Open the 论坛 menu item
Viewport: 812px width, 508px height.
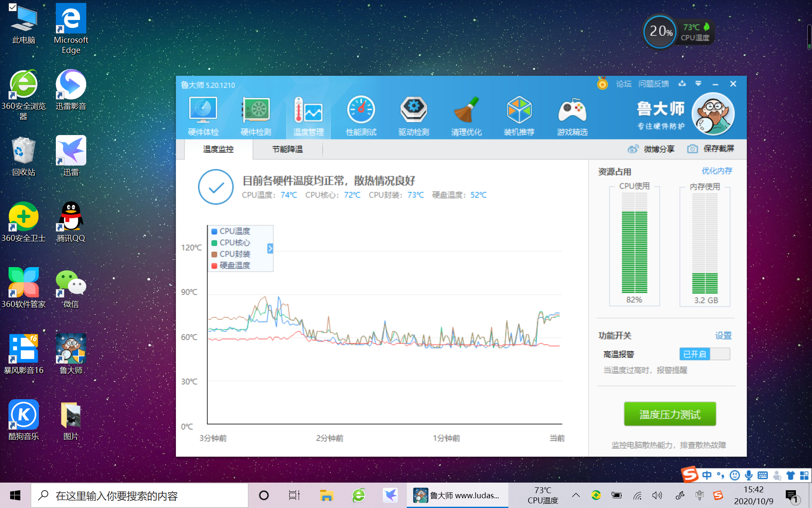[x=623, y=83]
